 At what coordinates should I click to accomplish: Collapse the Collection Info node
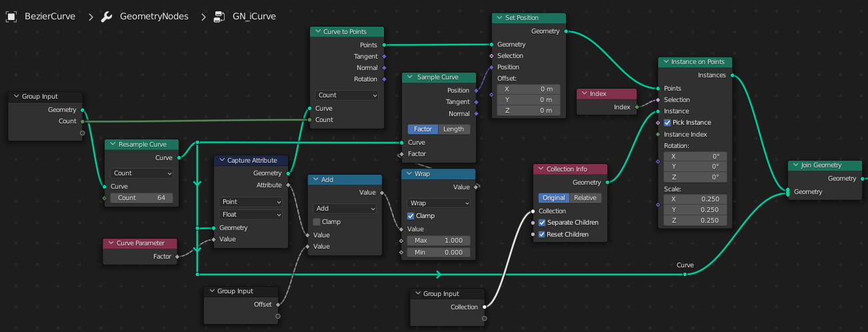[x=540, y=169]
